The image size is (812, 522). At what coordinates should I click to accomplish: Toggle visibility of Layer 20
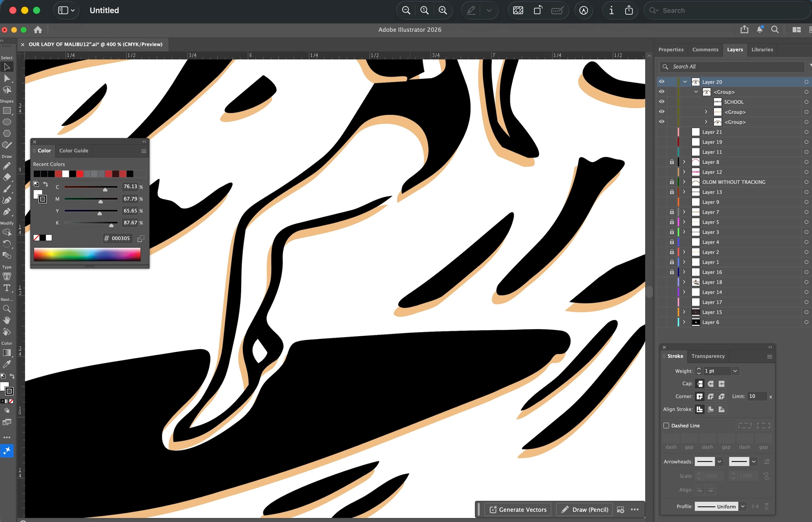[x=661, y=82]
